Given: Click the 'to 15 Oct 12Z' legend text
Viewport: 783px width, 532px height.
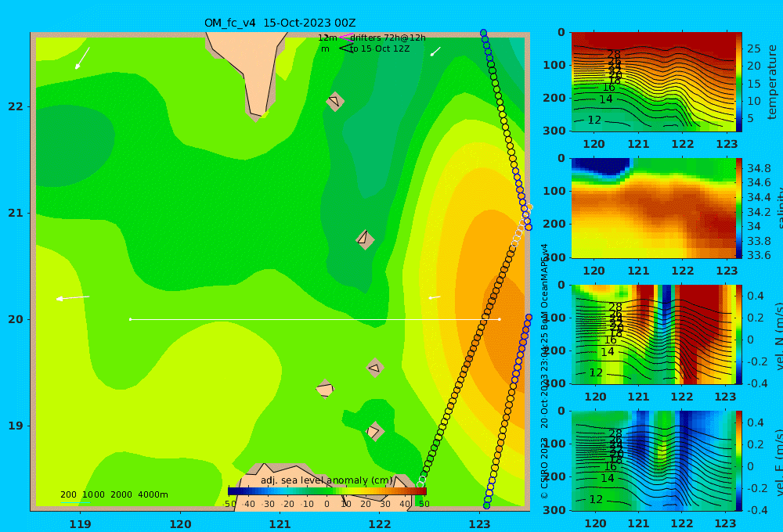Looking at the screenshot, I should point(380,49).
